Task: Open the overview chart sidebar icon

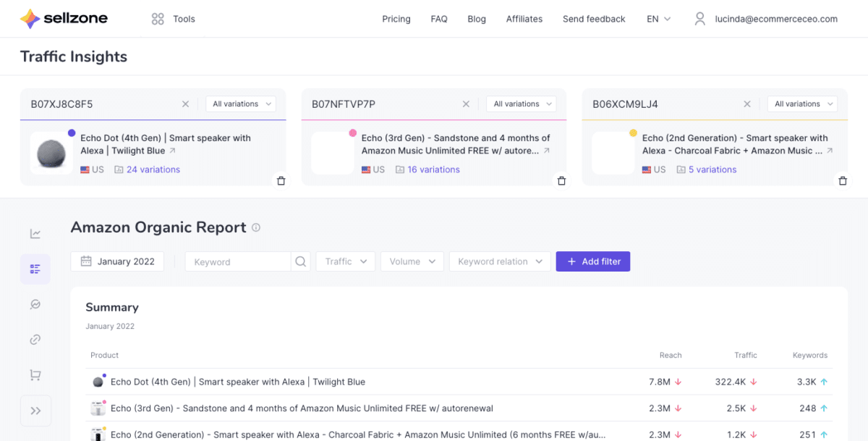Action: tap(35, 233)
